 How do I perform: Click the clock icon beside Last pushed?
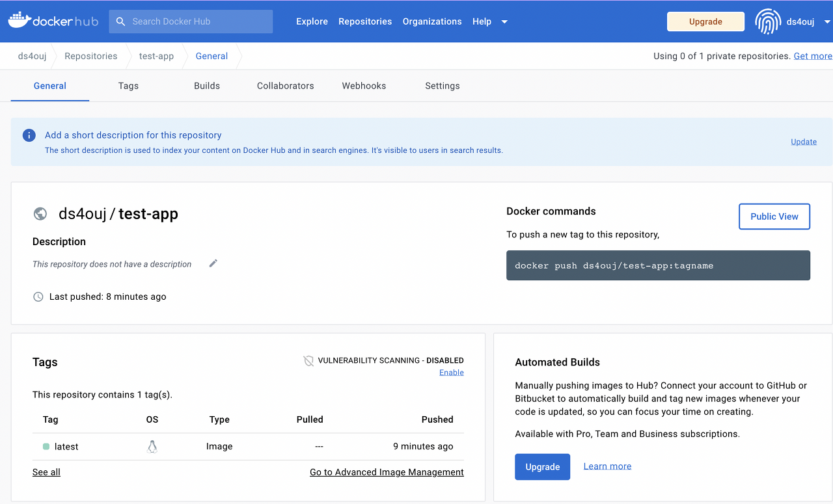pyautogui.click(x=38, y=297)
